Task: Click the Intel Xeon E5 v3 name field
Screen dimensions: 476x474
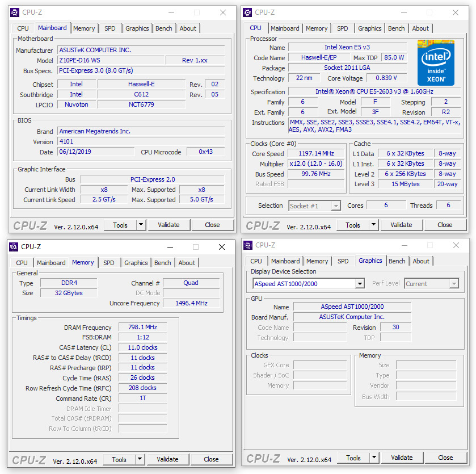Action: (348, 47)
